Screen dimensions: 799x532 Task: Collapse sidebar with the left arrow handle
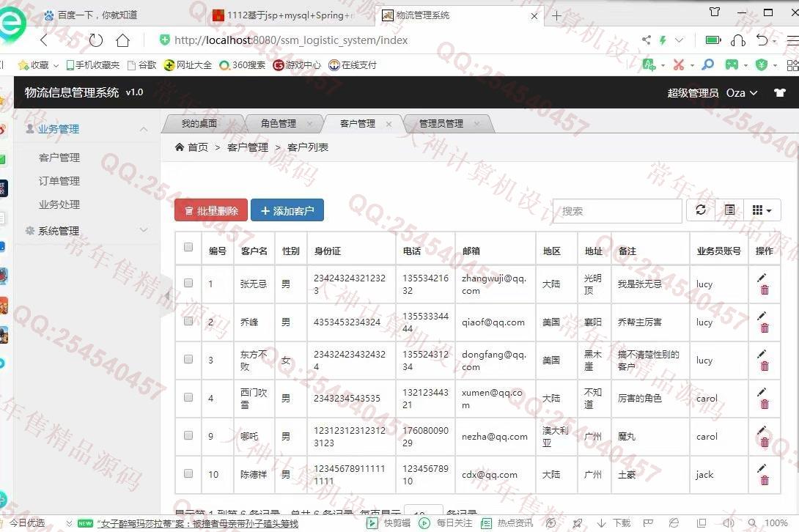click(x=167, y=295)
